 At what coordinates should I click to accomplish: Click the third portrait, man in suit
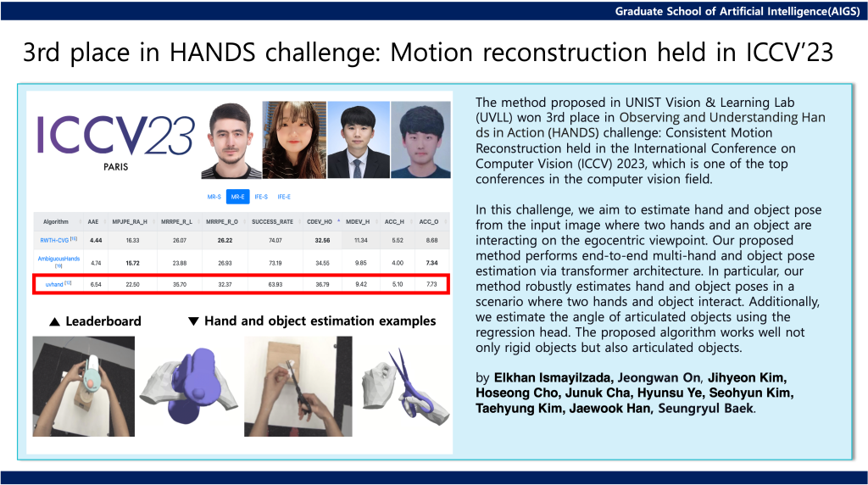(x=358, y=140)
